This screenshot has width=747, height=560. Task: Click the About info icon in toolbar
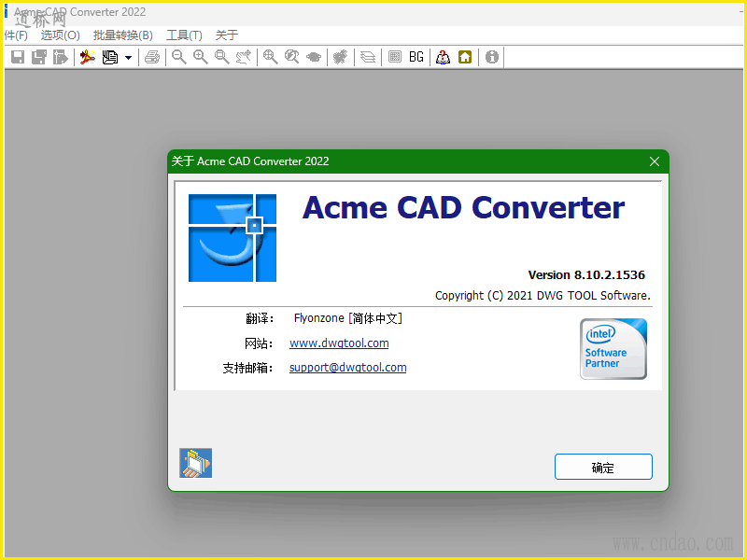(x=492, y=57)
